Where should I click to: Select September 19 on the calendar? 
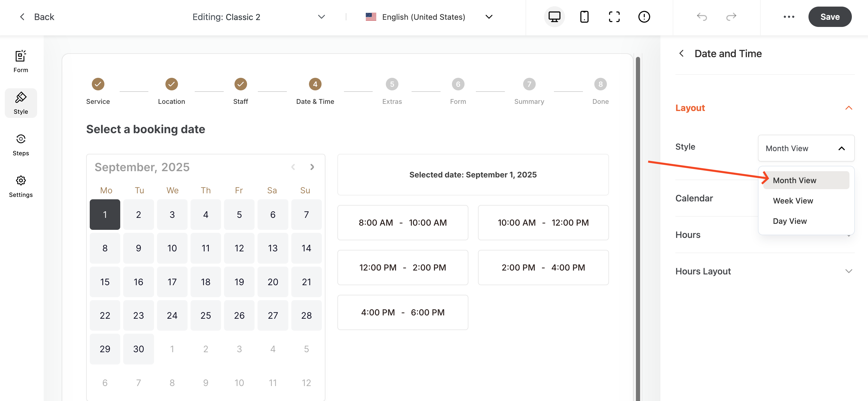click(x=239, y=282)
